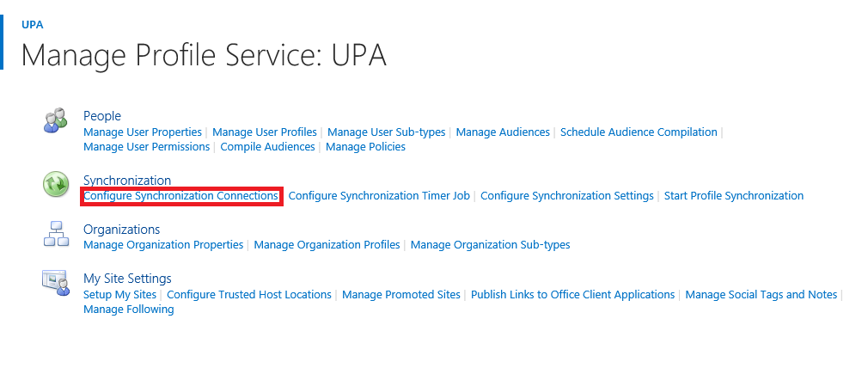Open the UPA breadcrumb link
The height and width of the screenshot is (368, 868).
32,24
